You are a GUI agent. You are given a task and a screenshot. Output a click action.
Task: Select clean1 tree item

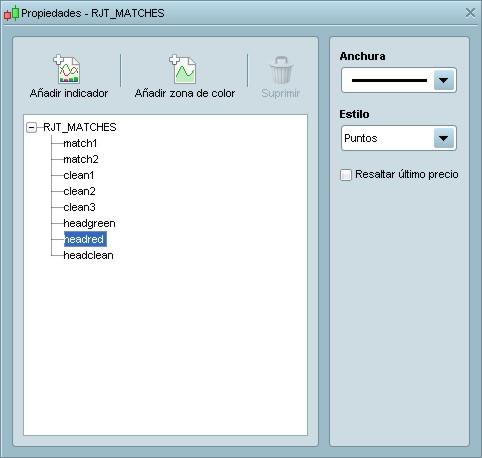79,175
